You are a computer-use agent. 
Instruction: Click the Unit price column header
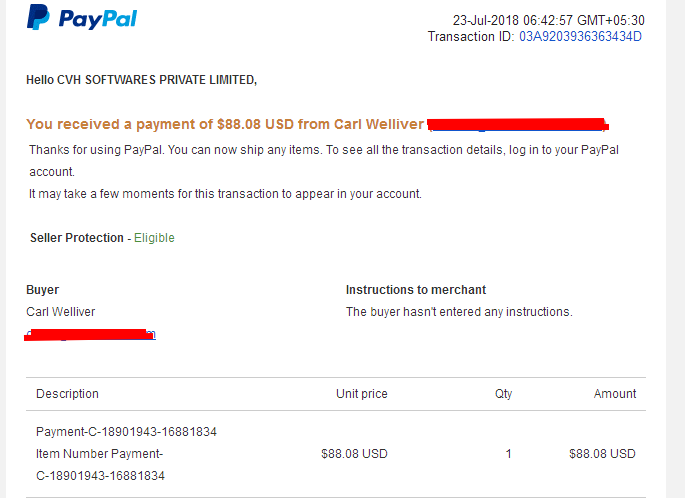pos(362,394)
